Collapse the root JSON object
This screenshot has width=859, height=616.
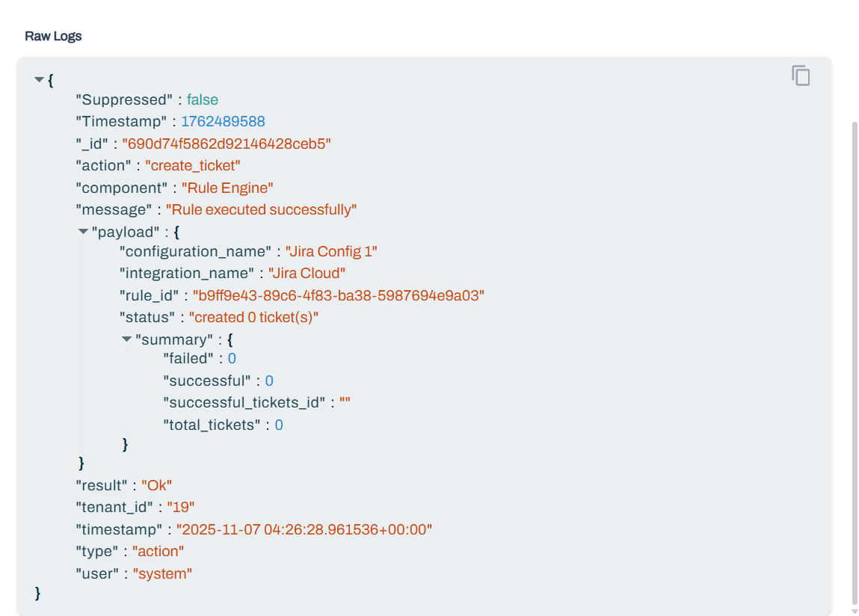(x=39, y=79)
